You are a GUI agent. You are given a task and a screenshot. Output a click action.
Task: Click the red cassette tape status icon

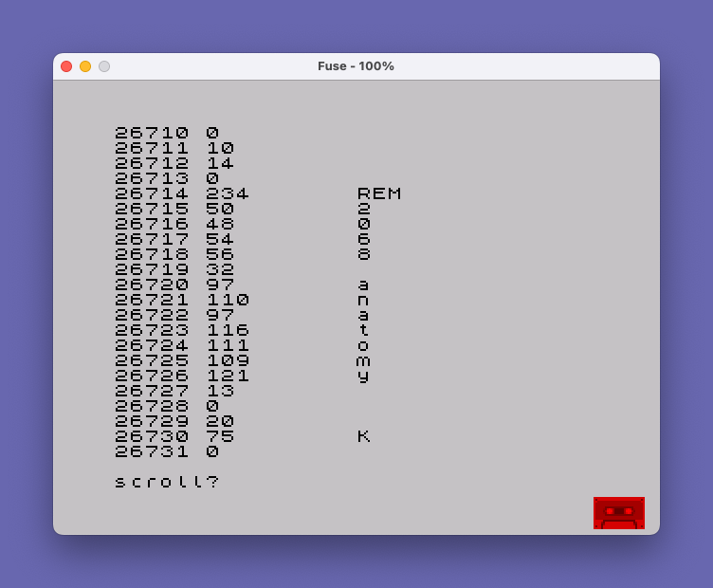tap(618, 513)
